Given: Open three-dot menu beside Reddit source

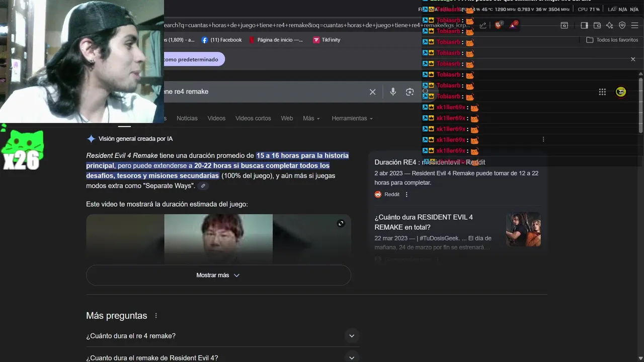Looking at the screenshot, I should tap(407, 195).
